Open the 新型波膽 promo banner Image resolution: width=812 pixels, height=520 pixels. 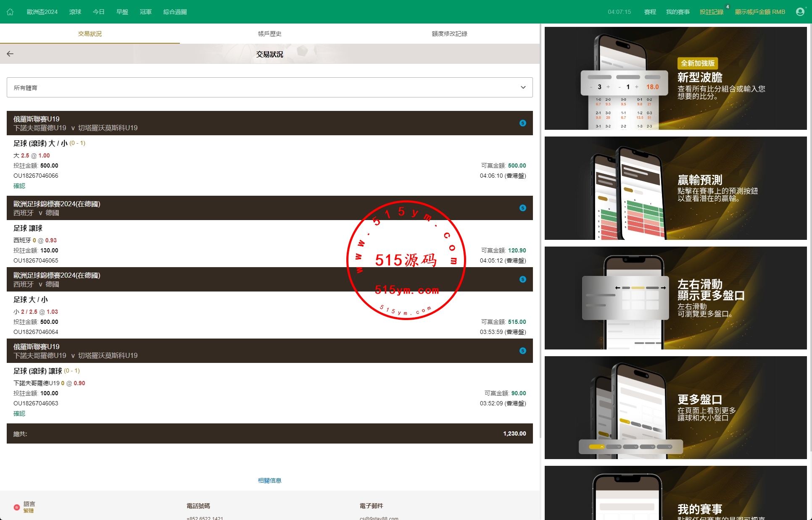click(675, 79)
